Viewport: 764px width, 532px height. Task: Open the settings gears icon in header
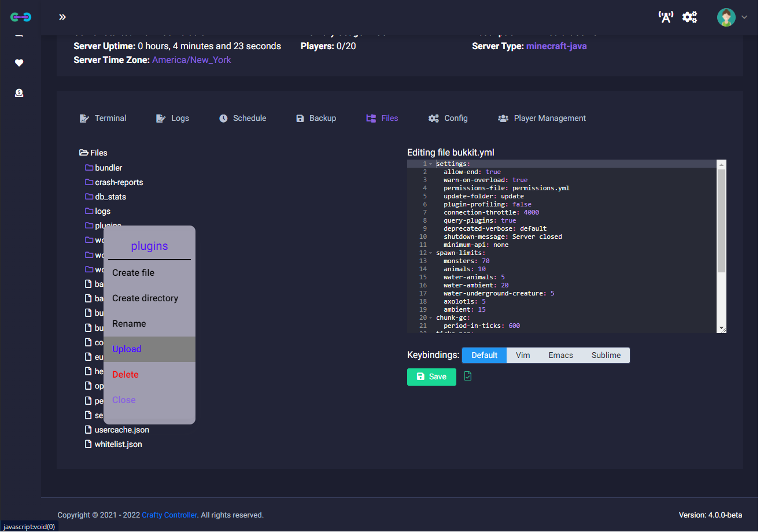point(689,17)
